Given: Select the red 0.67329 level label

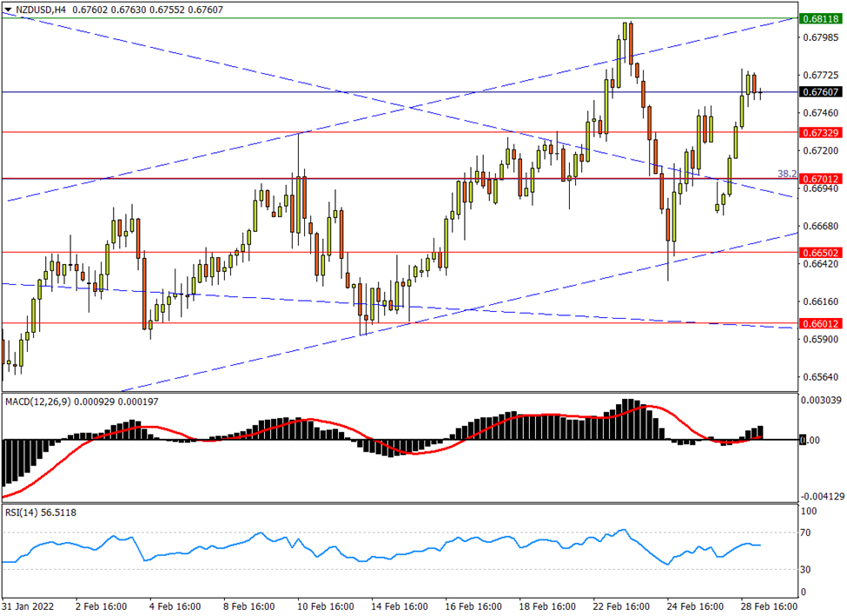Looking at the screenshot, I should tap(820, 132).
